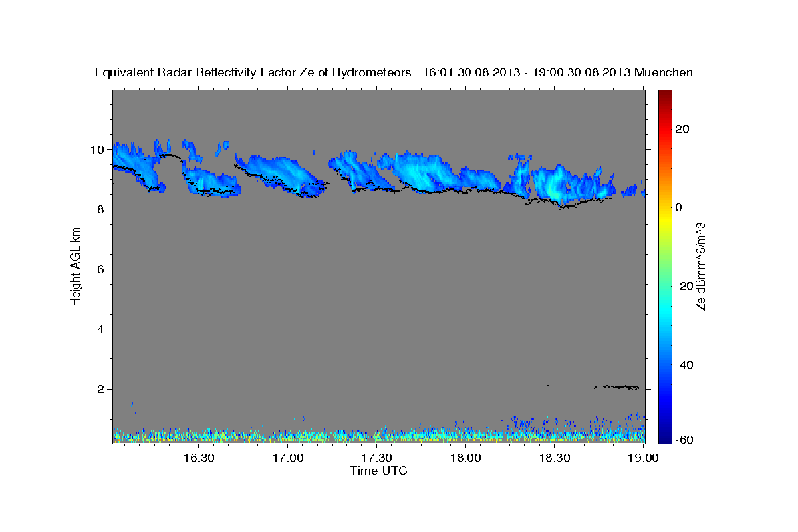This screenshot has height=532, width=798.
Task: Click the height tick label '4'
Action: 102,329
